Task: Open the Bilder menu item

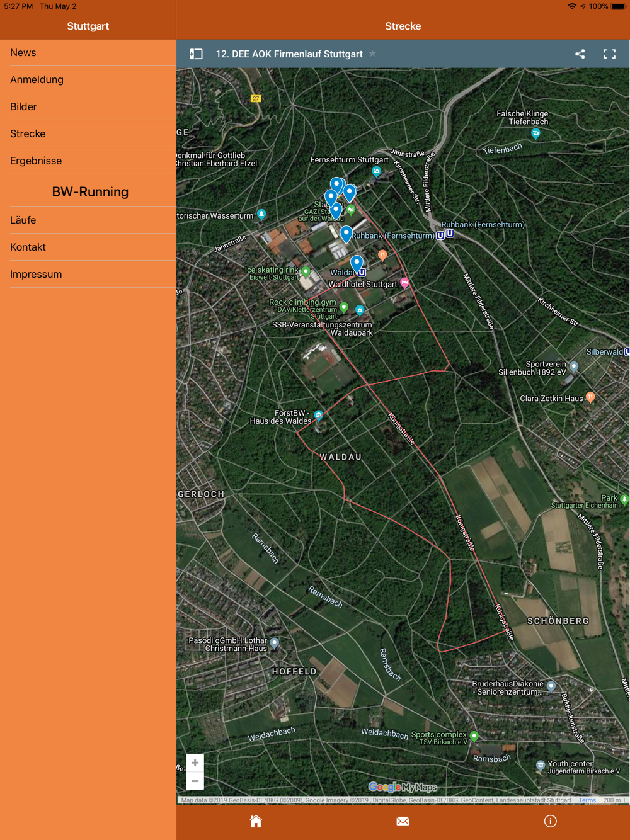Action: tap(88, 107)
